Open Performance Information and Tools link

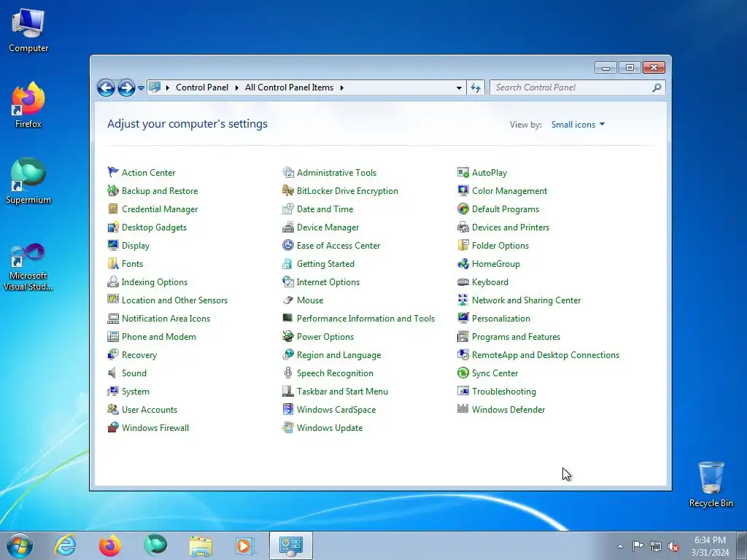point(365,319)
